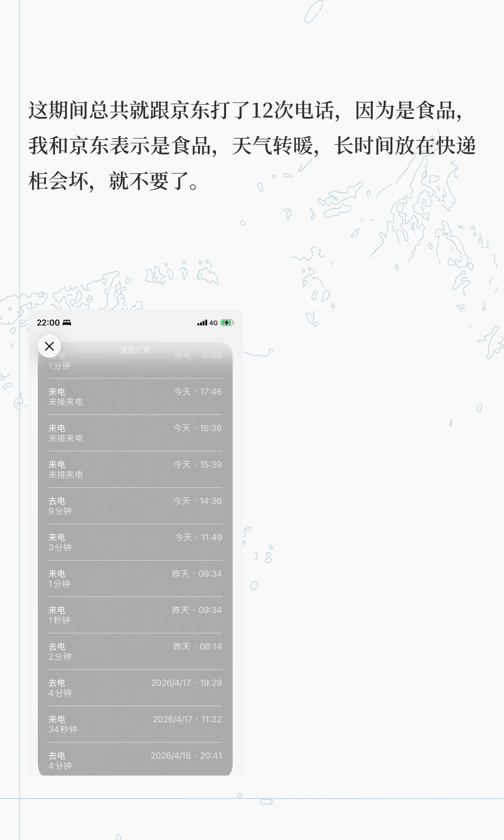The width and height of the screenshot is (504, 840).
Task: Select the 9分钟 outgoing call at 14:36
Action: coord(135,506)
